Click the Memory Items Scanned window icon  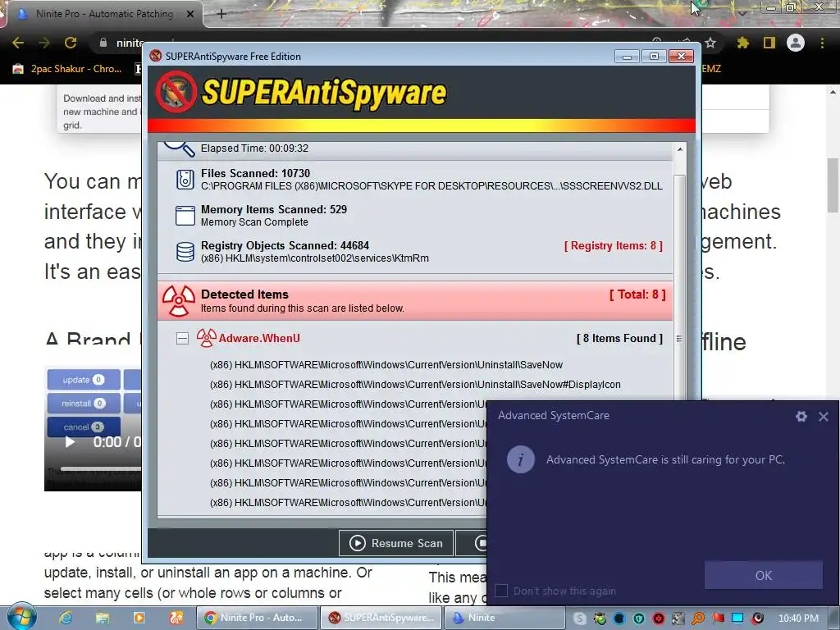tap(185, 216)
